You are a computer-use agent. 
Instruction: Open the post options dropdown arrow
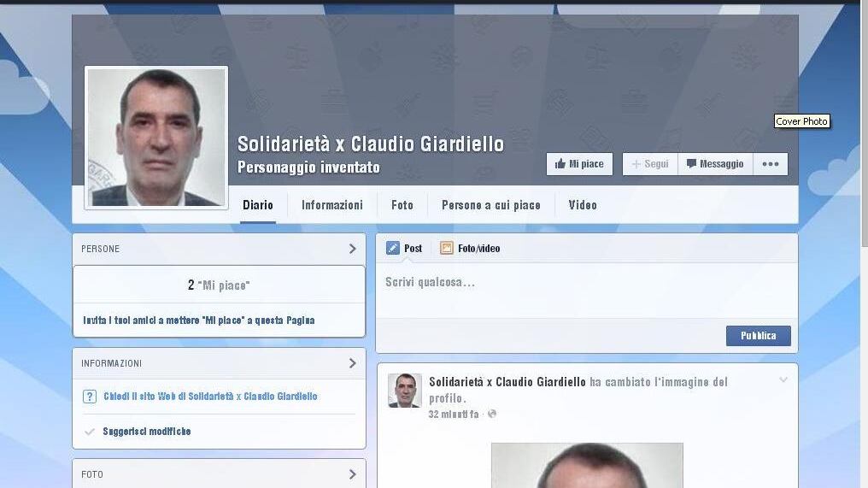pyautogui.click(x=783, y=380)
